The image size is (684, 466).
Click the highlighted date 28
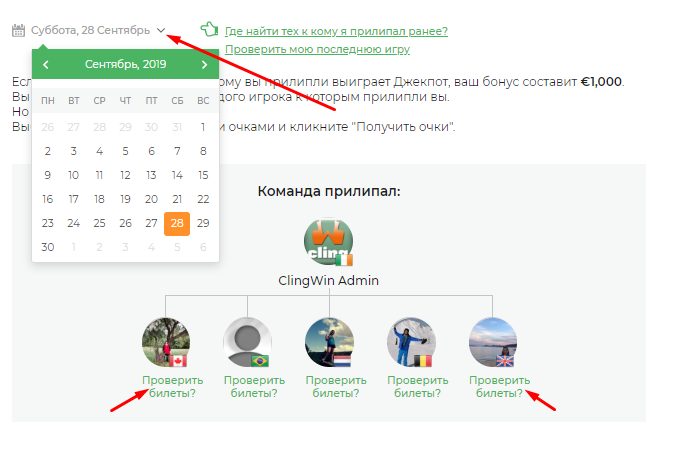(x=177, y=223)
